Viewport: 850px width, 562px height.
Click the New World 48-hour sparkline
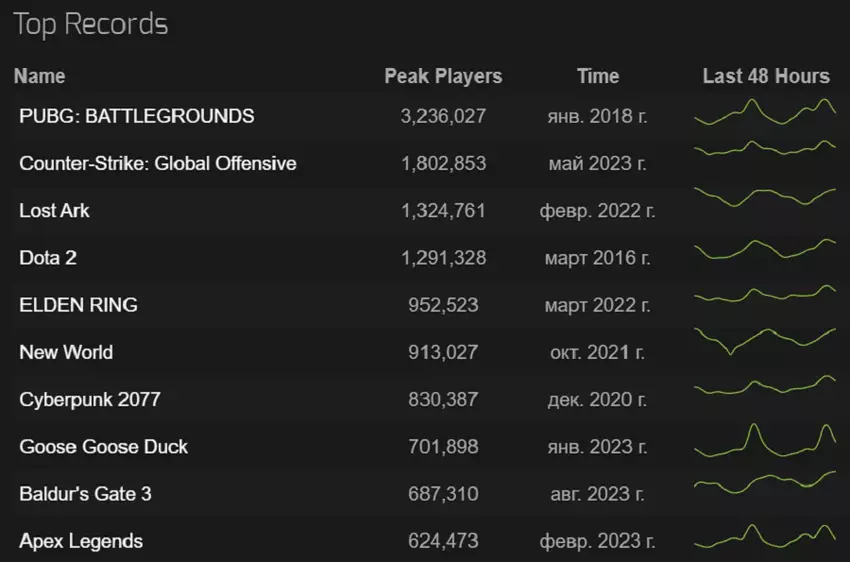point(765,342)
